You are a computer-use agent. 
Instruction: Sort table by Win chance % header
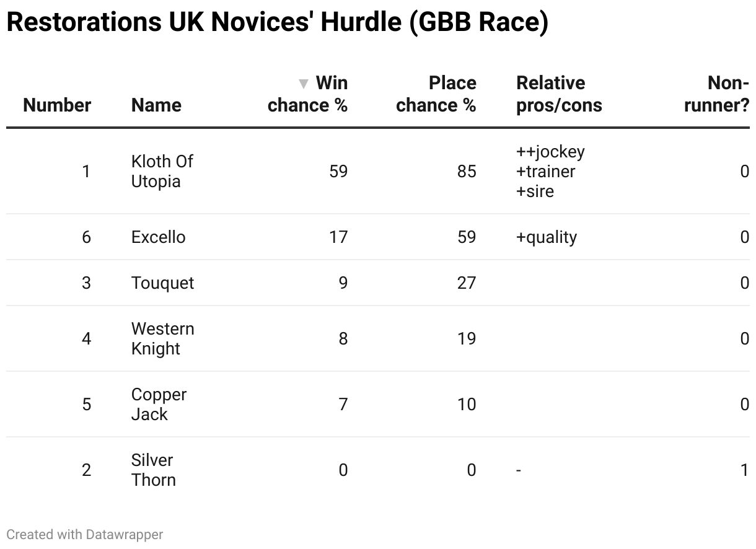[307, 94]
